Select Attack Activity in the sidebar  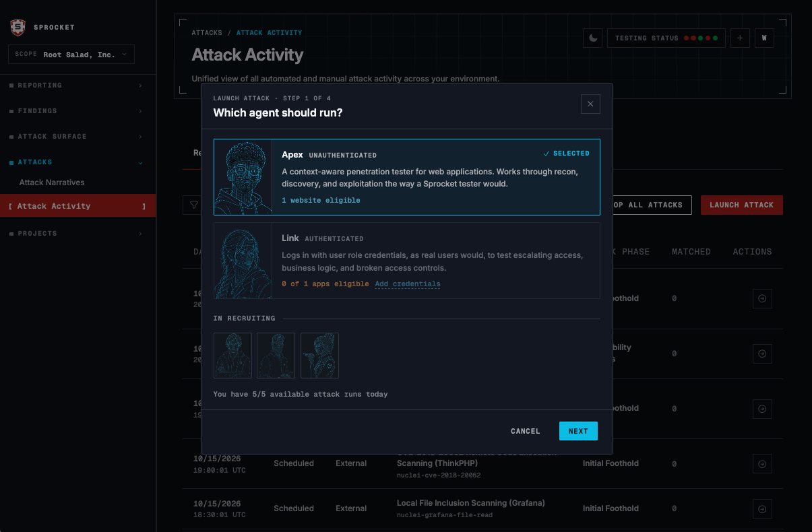[77, 206]
